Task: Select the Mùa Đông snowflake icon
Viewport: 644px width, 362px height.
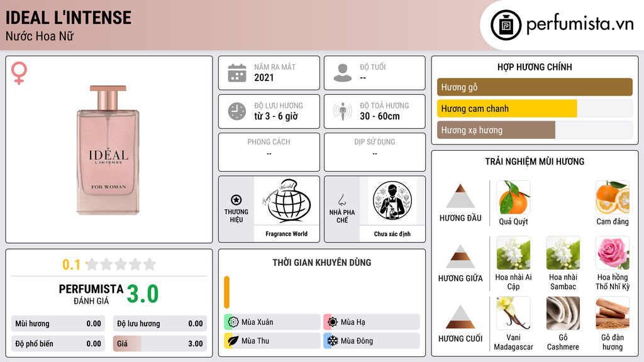Action: [x=332, y=341]
